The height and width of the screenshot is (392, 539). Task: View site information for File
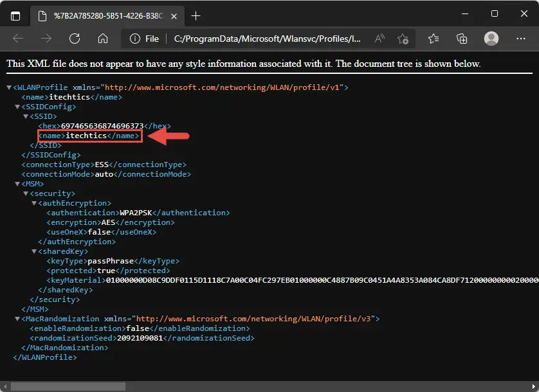[x=144, y=39]
